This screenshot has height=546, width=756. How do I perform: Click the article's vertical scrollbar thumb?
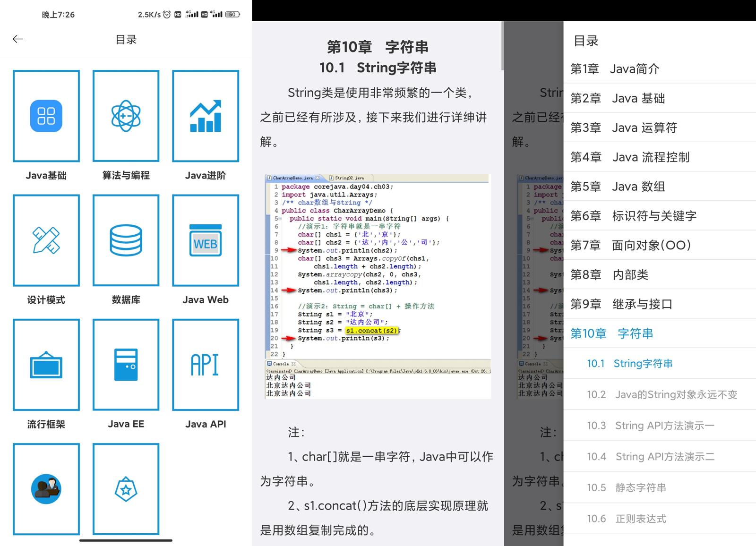[502, 46]
